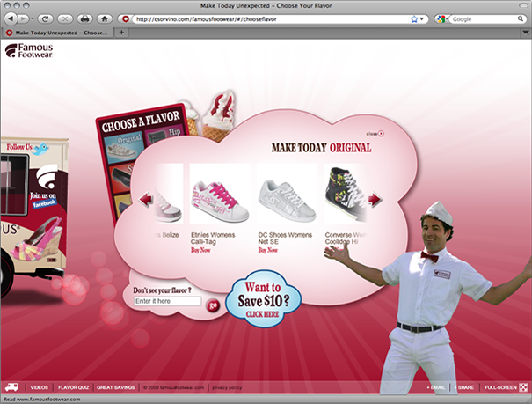Click Buy Now under DC Shoes Net SE
This screenshot has height=404, width=532.
[267, 250]
